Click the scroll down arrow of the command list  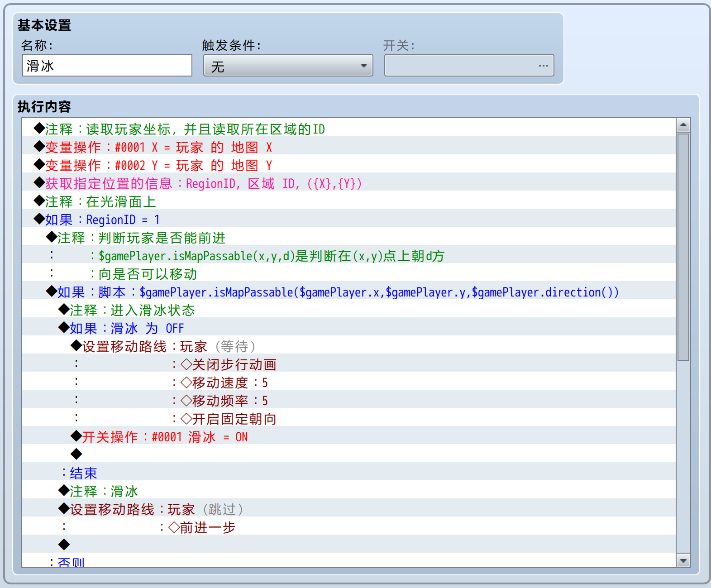(683, 561)
